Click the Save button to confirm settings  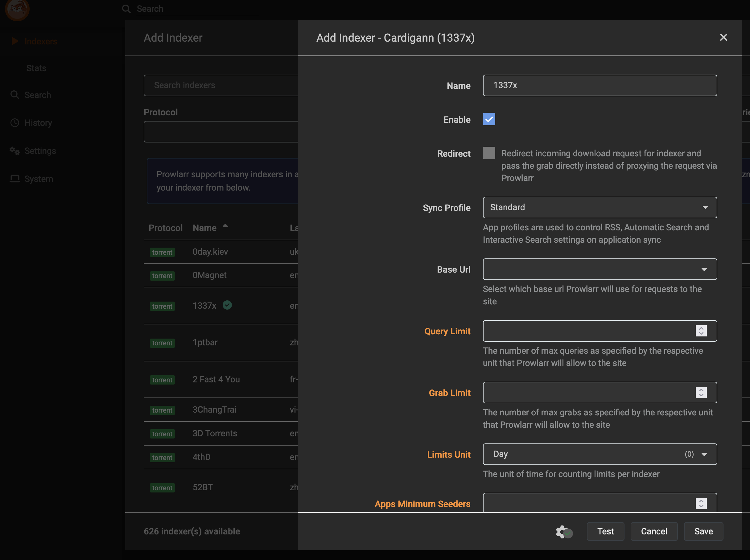click(x=703, y=531)
